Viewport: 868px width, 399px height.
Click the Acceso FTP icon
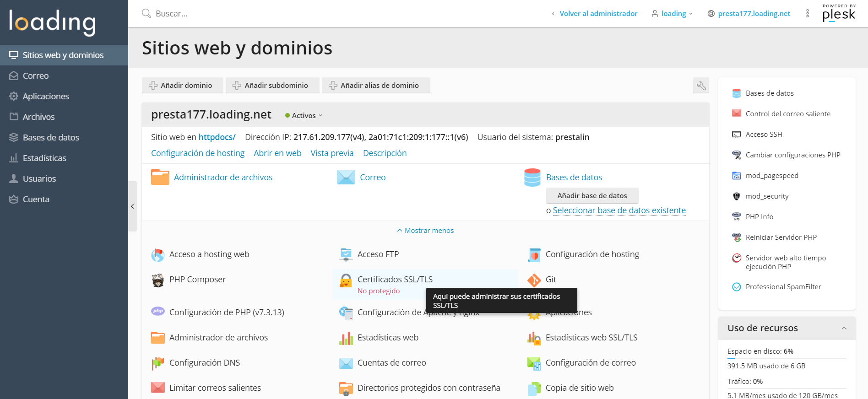(346, 254)
